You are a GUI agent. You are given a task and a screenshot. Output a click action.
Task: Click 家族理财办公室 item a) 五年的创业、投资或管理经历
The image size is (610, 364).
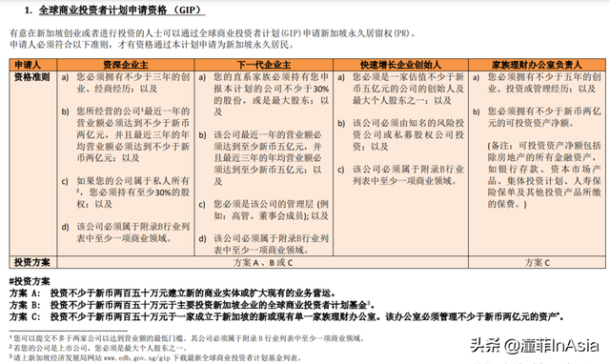537,83
